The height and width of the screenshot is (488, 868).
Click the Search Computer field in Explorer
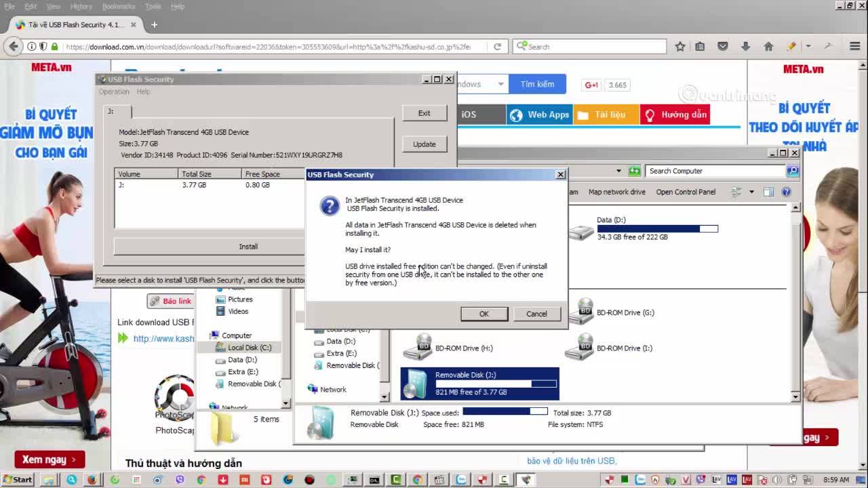click(x=715, y=171)
